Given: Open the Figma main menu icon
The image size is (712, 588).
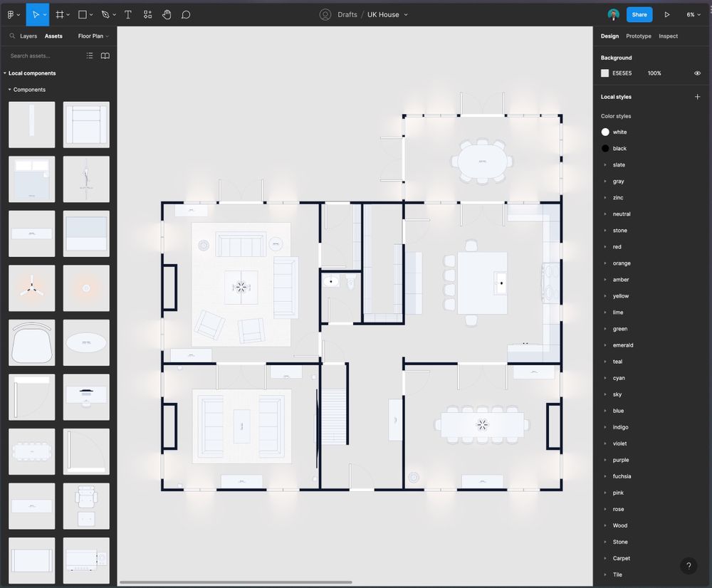Looking at the screenshot, I should (x=11, y=14).
